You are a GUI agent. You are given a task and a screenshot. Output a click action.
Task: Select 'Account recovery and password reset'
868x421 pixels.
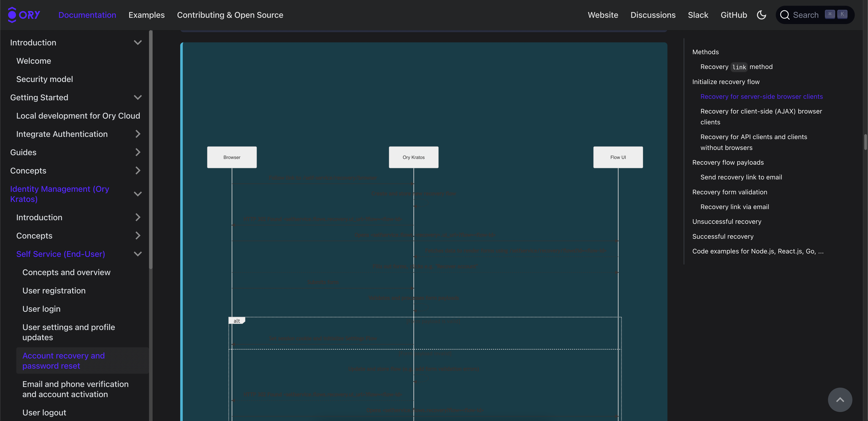pyautogui.click(x=63, y=360)
